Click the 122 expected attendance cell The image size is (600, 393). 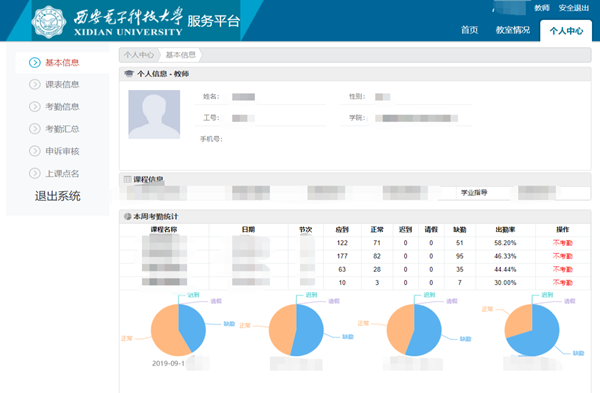pos(342,243)
